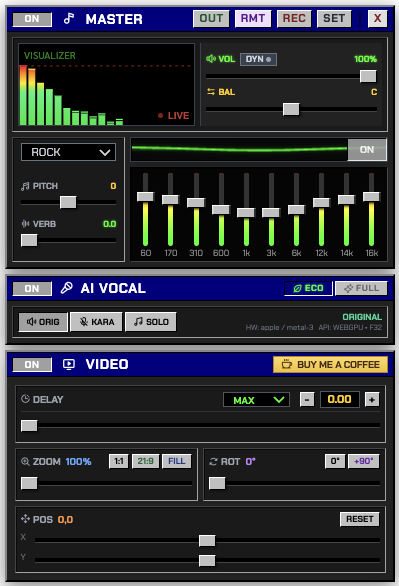Click the DELAY clock icon
This screenshot has height=586, width=399.
[25, 399]
